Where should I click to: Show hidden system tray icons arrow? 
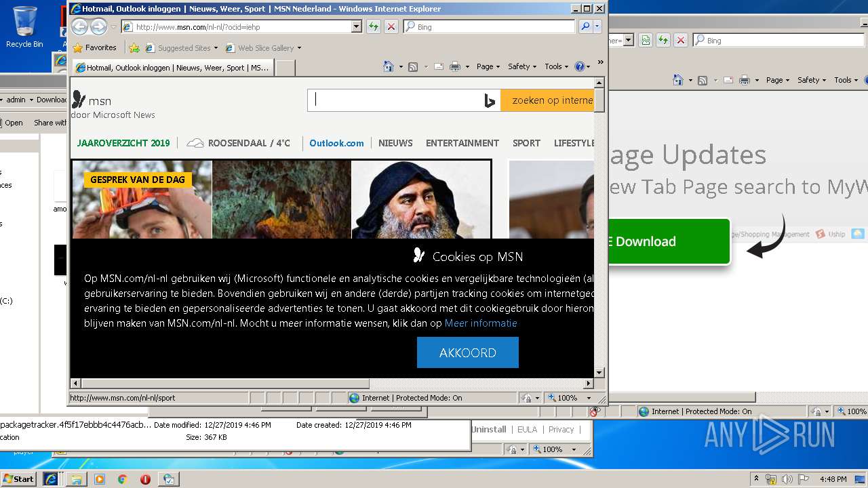click(757, 479)
